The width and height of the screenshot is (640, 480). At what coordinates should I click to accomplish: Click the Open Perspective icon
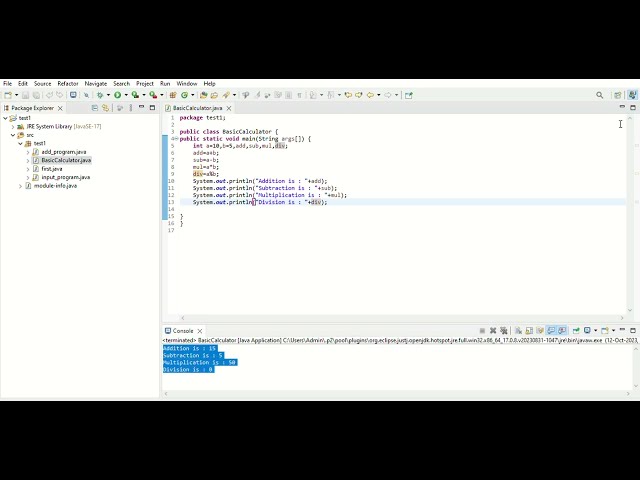[618, 95]
